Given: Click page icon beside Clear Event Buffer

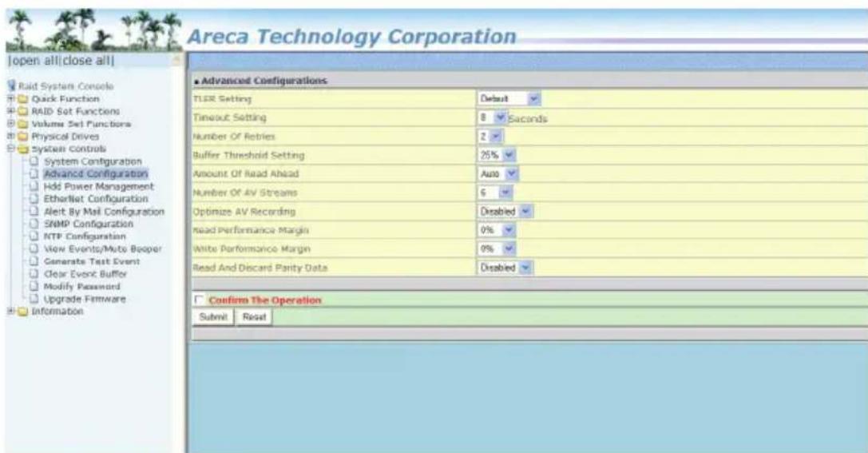Looking at the screenshot, I should (x=35, y=273).
